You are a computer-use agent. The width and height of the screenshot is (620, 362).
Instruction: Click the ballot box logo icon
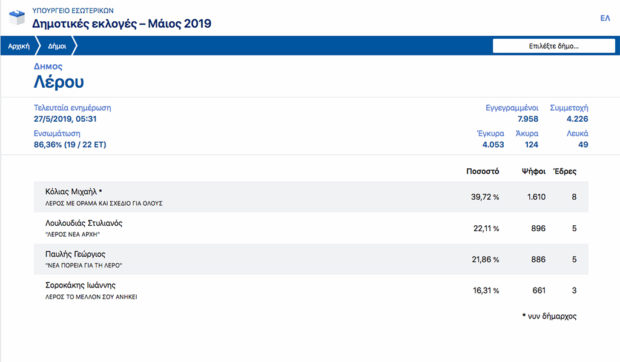point(17,18)
